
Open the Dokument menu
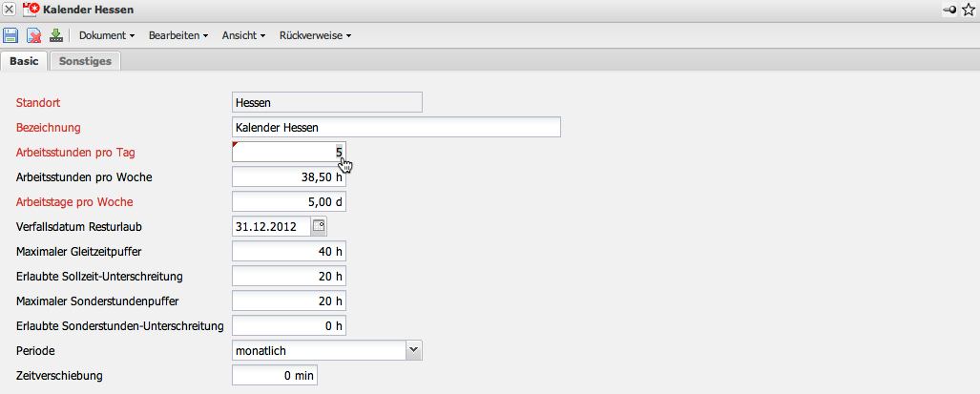pos(106,36)
